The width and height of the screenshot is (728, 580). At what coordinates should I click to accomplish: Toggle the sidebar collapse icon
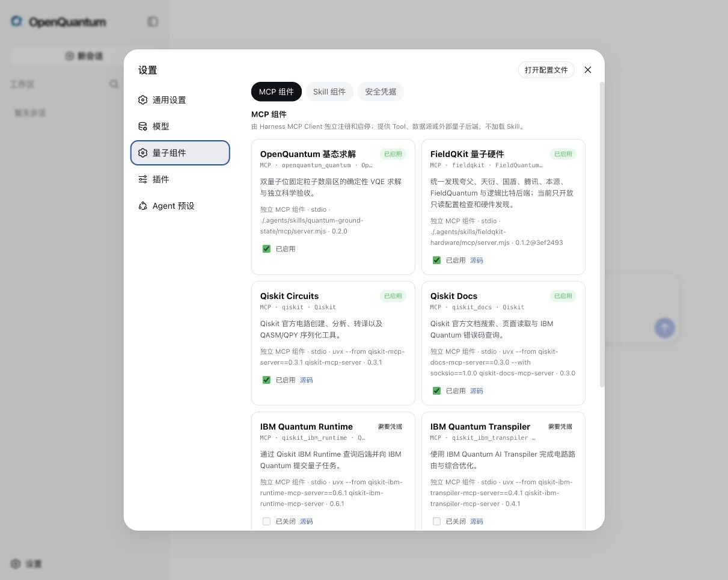point(153,22)
